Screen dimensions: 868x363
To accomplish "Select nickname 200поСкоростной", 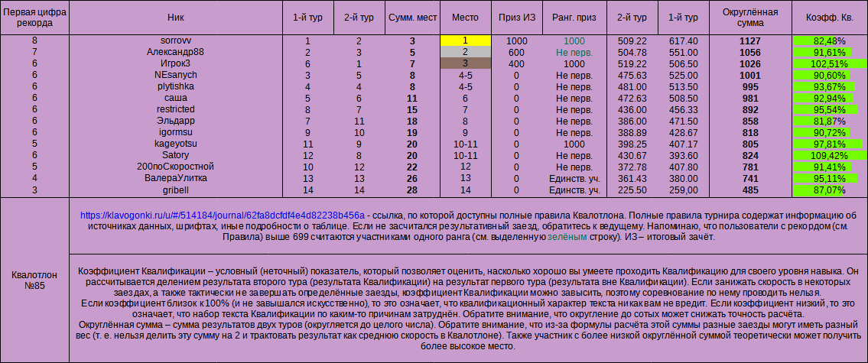I will [x=176, y=167].
